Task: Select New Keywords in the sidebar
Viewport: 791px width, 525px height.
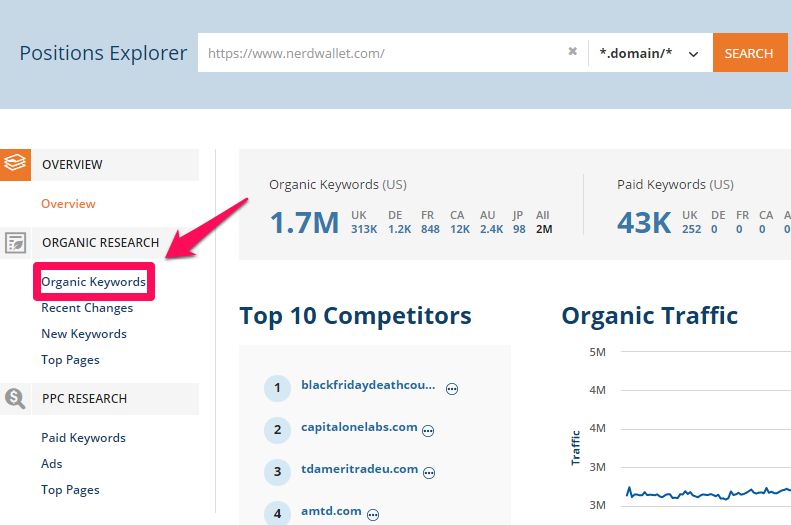Action: 84,334
